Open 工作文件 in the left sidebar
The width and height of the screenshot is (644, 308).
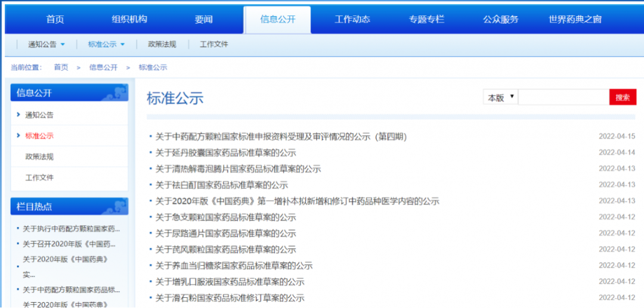(x=39, y=178)
